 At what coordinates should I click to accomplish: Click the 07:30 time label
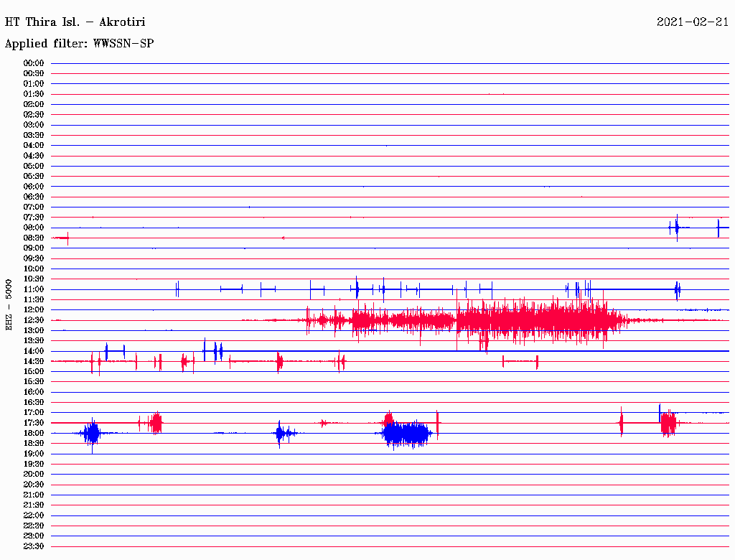pos(34,217)
